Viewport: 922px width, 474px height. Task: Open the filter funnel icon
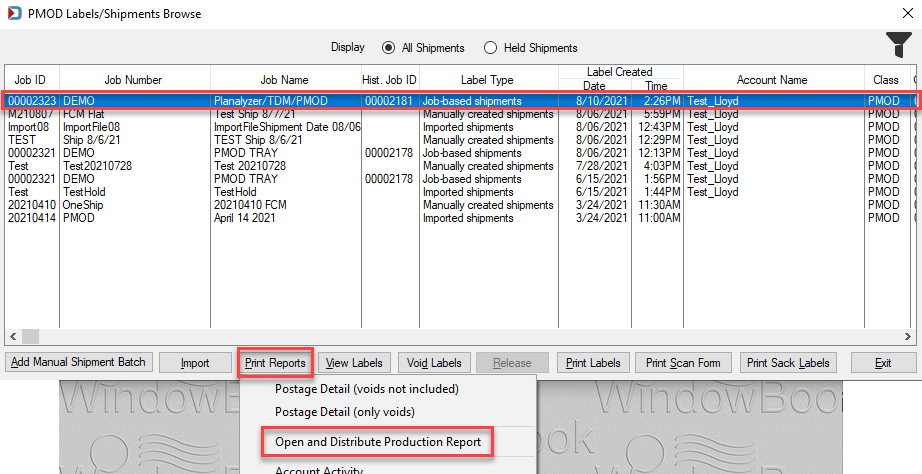point(899,45)
